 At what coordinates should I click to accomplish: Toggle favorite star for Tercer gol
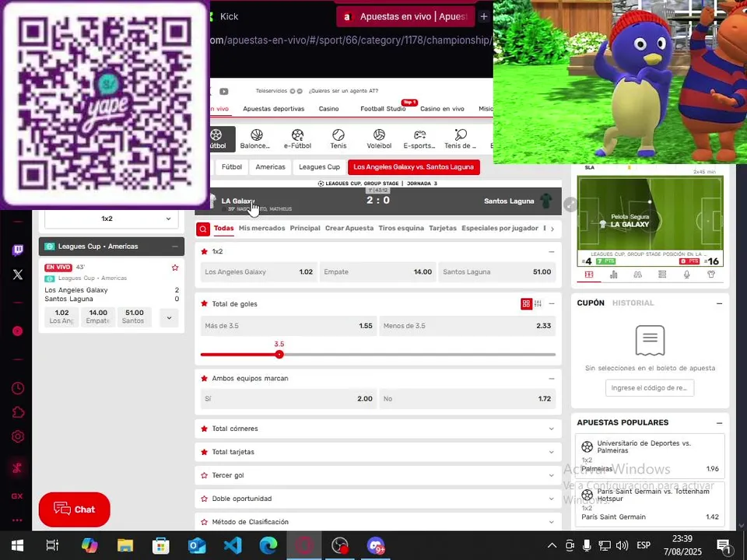(205, 475)
